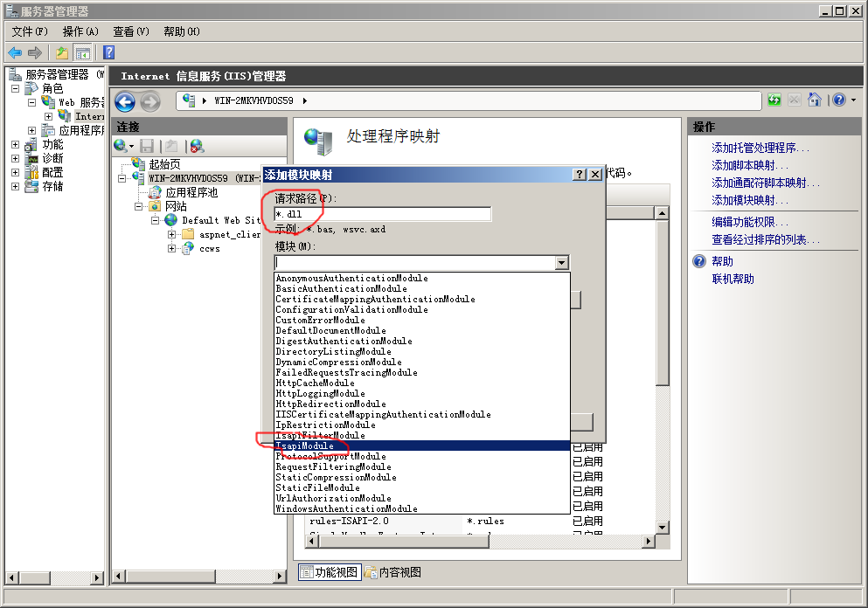Toggle the show/hide console tree toolbar icon

coord(83,52)
